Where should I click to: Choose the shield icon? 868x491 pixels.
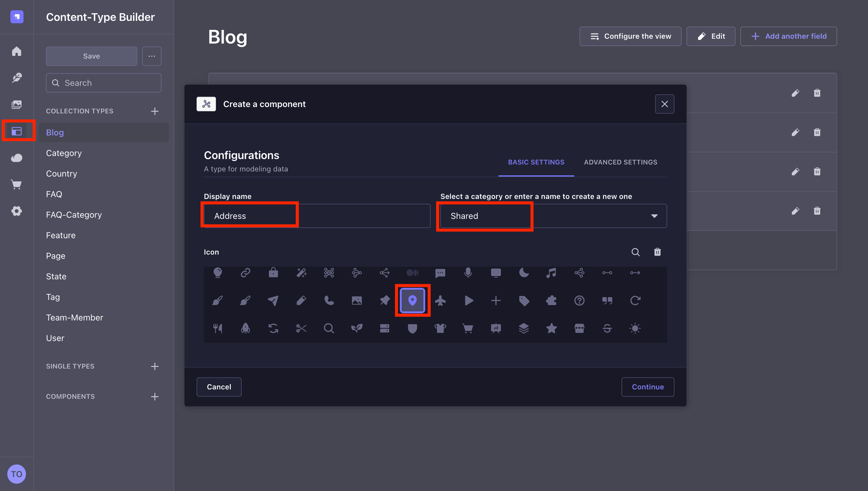click(x=412, y=328)
